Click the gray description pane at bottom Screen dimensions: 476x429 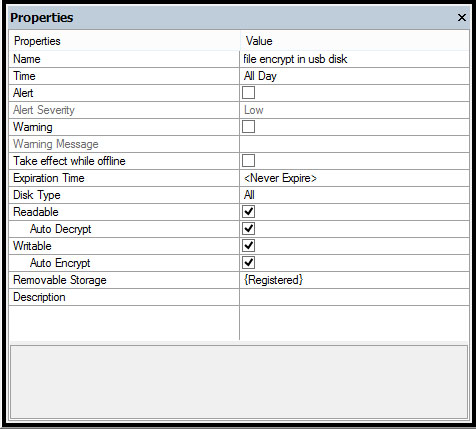click(x=239, y=382)
